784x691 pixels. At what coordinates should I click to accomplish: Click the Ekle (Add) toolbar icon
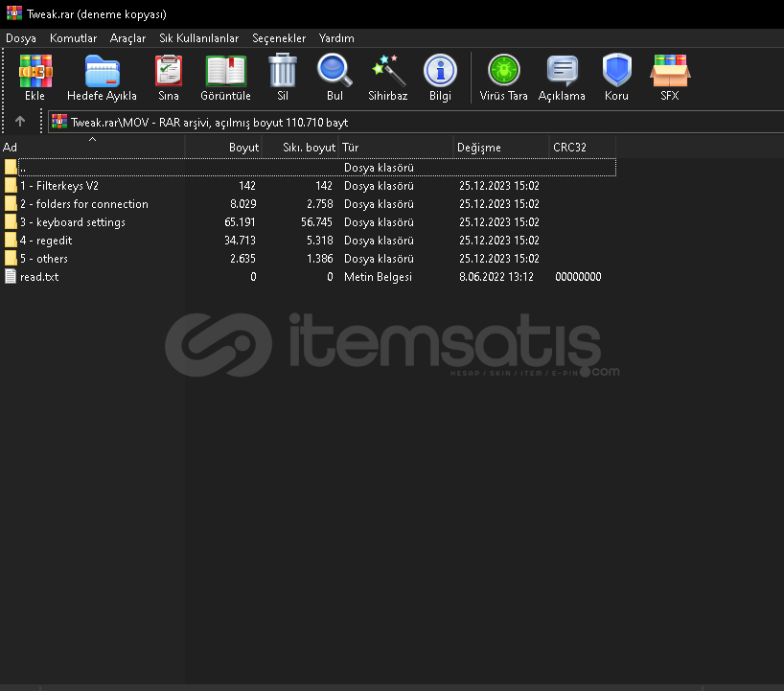click(35, 78)
